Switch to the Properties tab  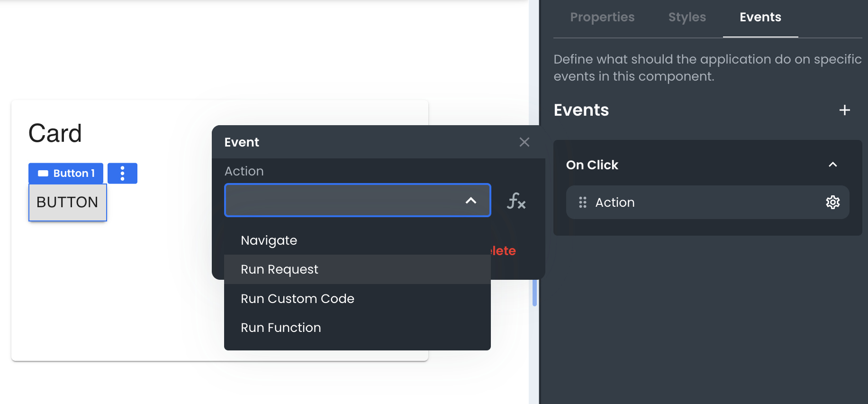[x=602, y=18]
